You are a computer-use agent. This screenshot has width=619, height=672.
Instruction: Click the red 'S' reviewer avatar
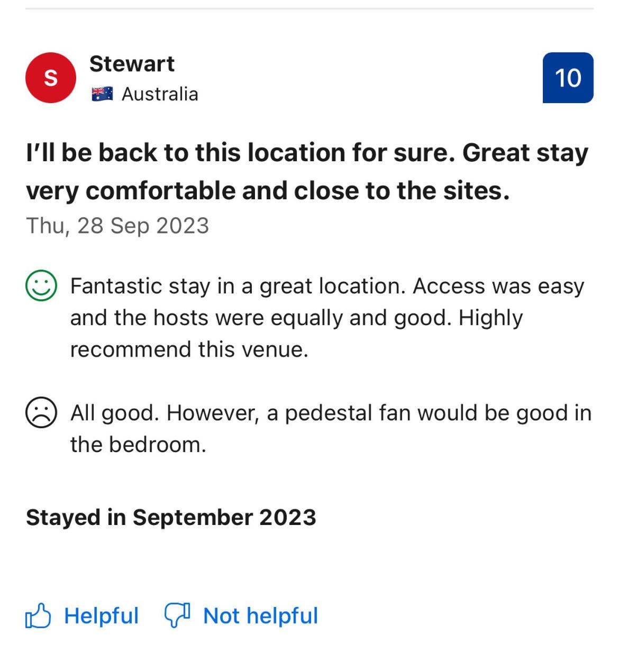[x=50, y=78]
